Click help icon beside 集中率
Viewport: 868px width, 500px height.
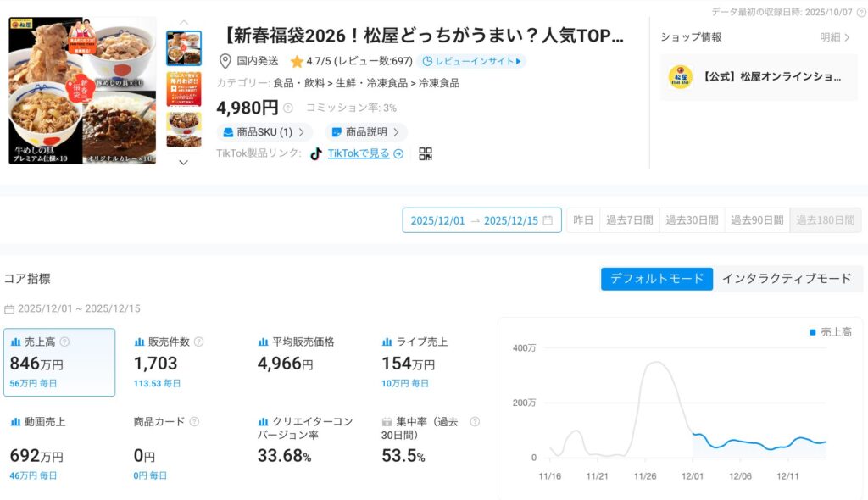(475, 421)
